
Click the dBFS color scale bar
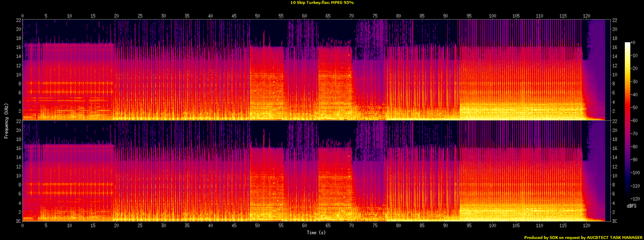pos(627,119)
